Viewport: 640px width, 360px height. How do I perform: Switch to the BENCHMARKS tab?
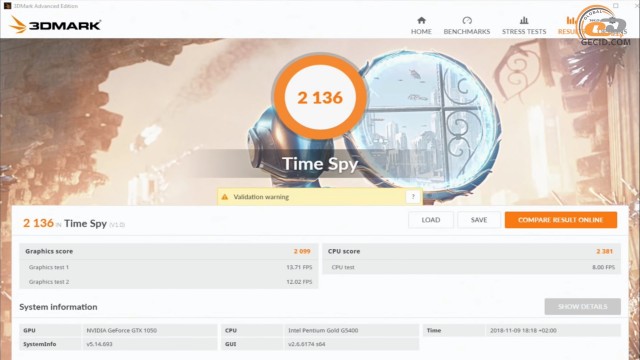pyautogui.click(x=467, y=31)
